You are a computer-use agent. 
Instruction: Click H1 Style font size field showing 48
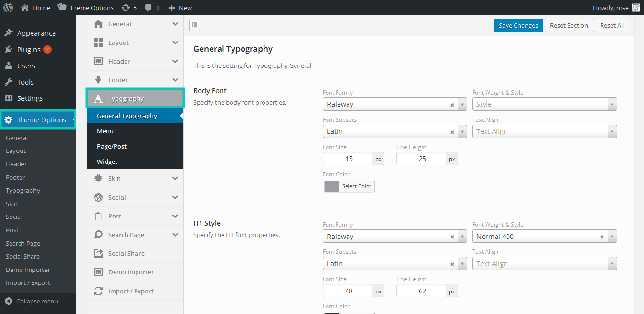click(348, 291)
